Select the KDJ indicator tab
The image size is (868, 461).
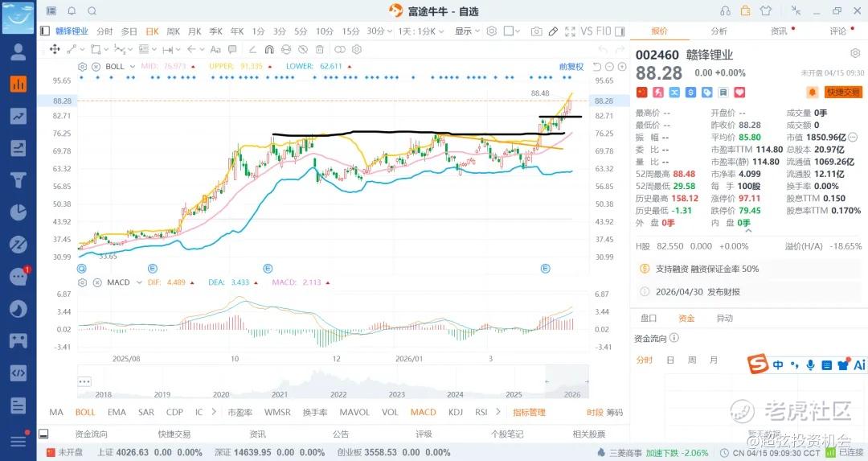tap(456, 413)
